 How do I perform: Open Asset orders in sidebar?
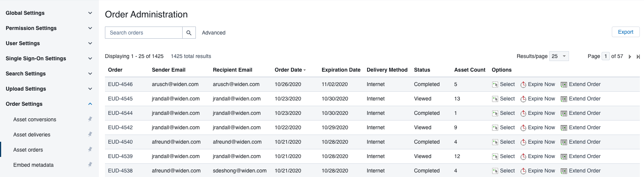pyautogui.click(x=28, y=150)
